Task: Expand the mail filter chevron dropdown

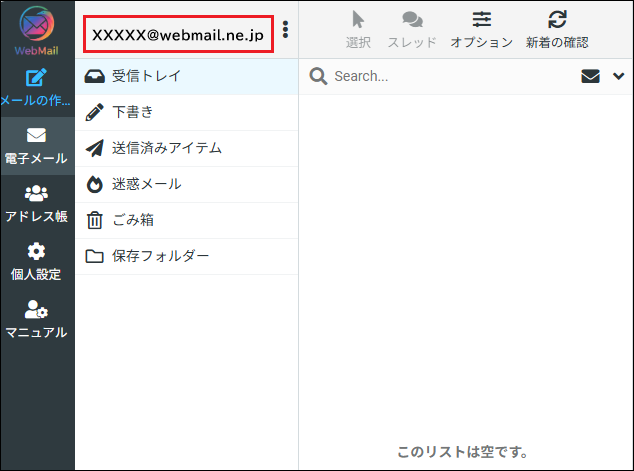Action: point(618,76)
